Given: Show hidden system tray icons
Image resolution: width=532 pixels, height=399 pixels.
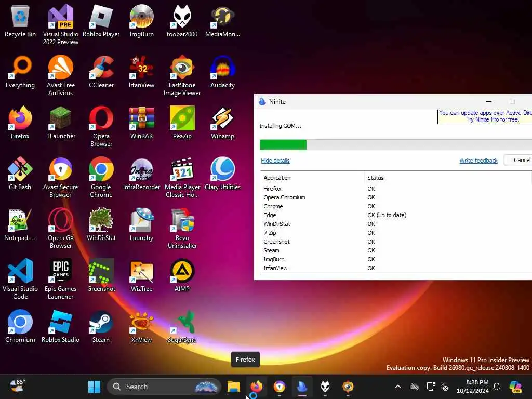Looking at the screenshot, I should click(397, 387).
